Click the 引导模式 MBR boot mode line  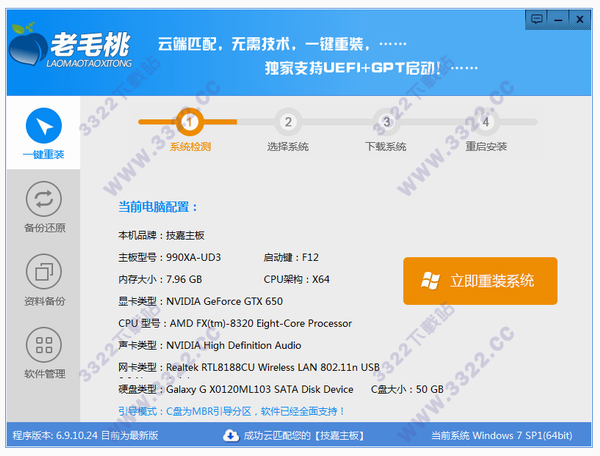[231, 412]
